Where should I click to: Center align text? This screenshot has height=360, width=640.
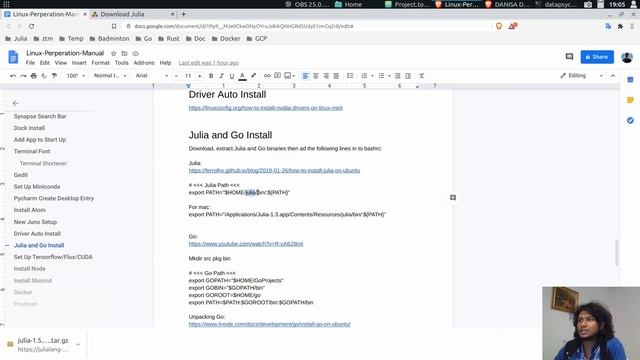tap(316, 76)
